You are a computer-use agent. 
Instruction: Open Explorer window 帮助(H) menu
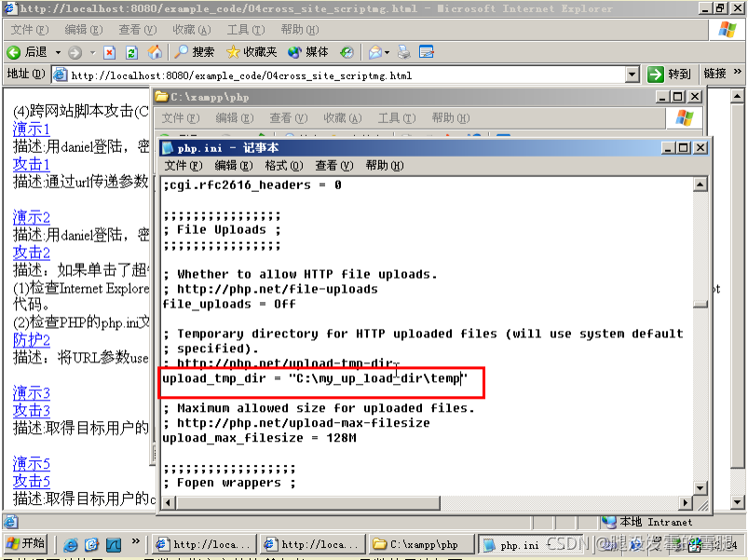click(x=450, y=117)
